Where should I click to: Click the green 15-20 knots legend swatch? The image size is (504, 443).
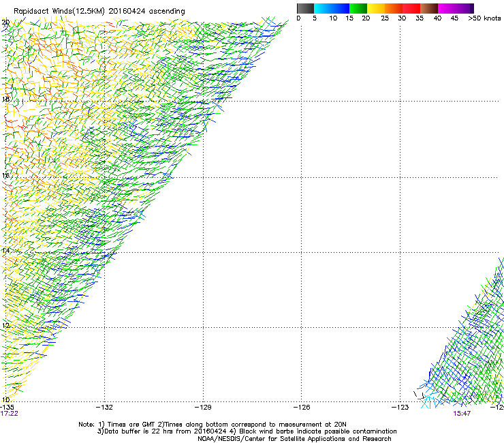click(x=358, y=8)
